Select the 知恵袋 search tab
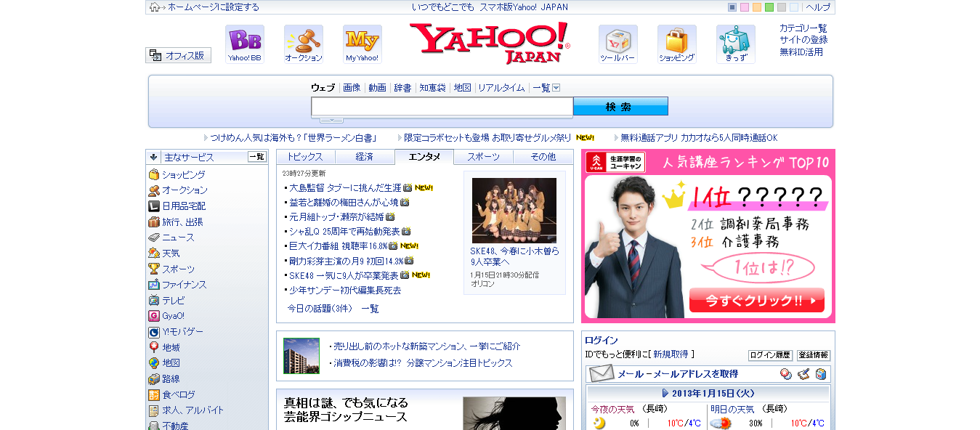 (432, 88)
